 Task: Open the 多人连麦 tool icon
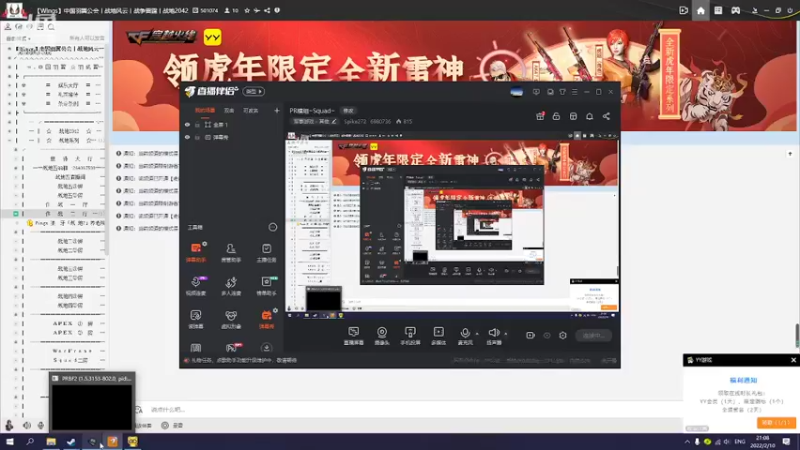pos(231,286)
